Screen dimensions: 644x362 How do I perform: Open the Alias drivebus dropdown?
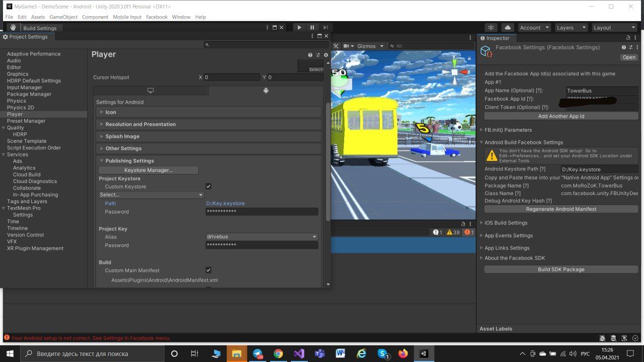coord(262,237)
